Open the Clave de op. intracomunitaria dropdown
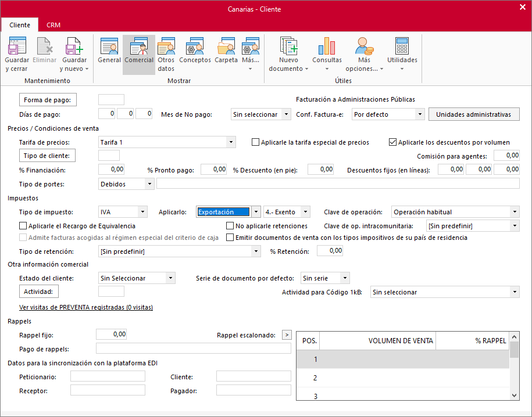This screenshot has height=417, width=532. (515, 225)
